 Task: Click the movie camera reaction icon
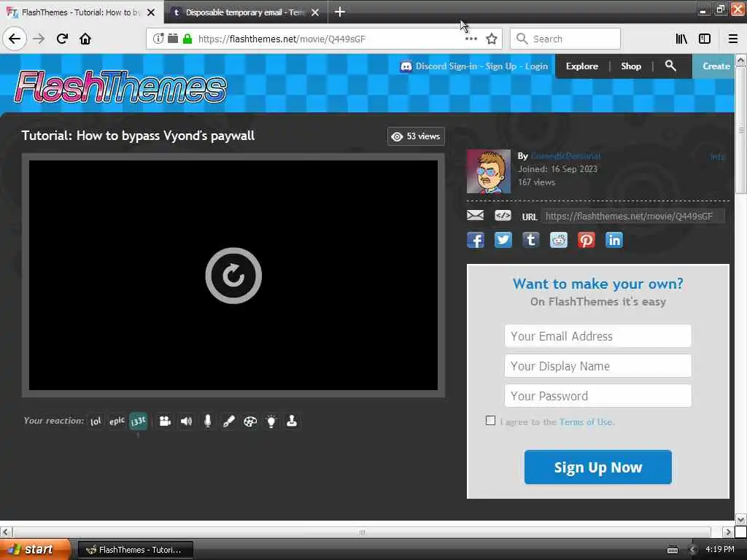[165, 421]
